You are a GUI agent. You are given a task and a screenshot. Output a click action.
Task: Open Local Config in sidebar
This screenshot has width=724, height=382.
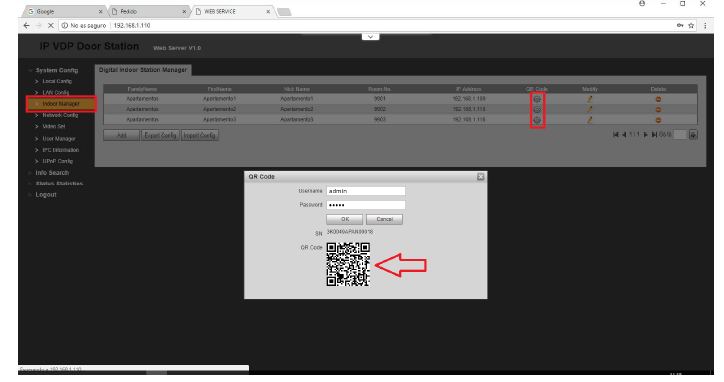[57, 81]
